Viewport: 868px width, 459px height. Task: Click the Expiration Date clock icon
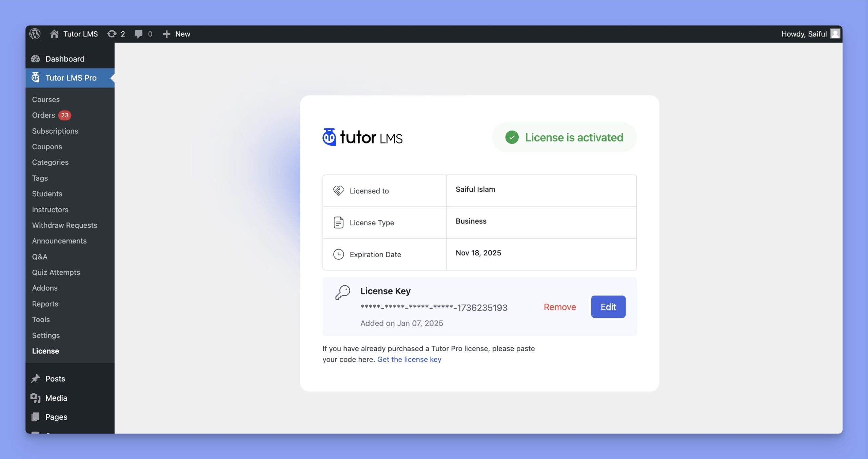pyautogui.click(x=339, y=253)
